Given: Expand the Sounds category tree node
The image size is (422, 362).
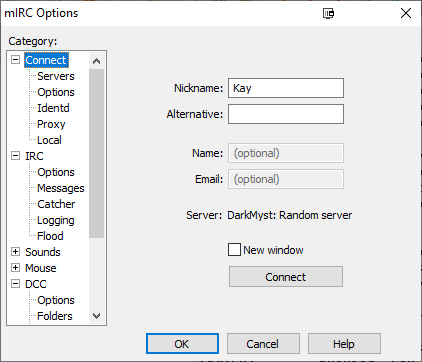Looking at the screenshot, I should [15, 252].
